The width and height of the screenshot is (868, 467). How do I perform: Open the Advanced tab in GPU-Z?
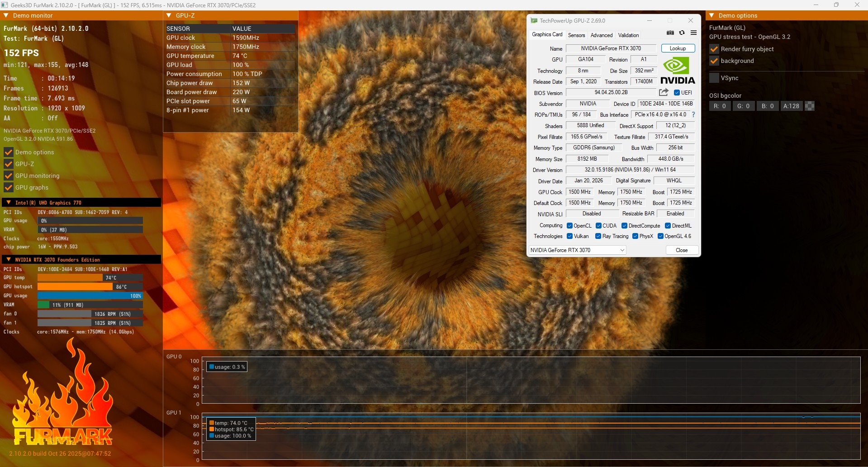(x=602, y=35)
